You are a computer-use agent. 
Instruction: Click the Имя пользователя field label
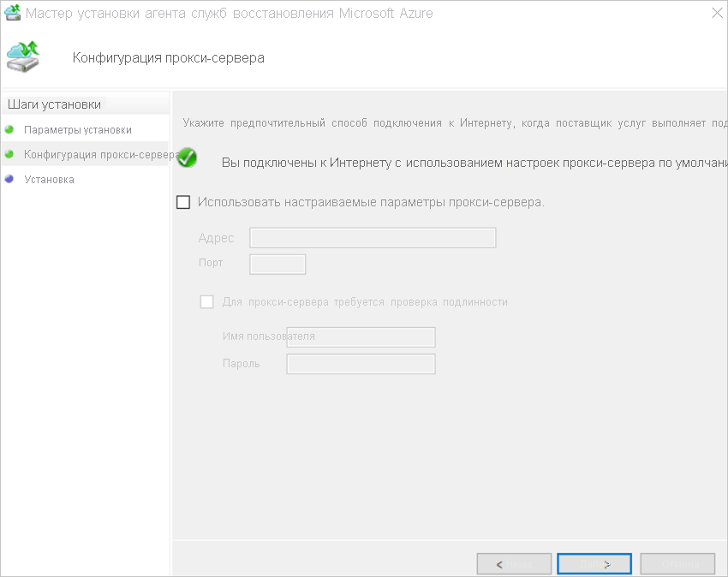[x=268, y=336]
